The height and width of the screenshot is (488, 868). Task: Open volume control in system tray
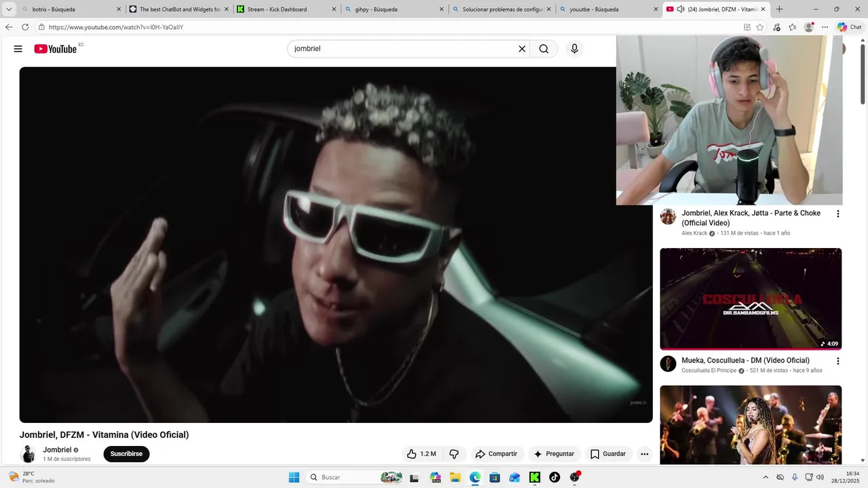(x=820, y=477)
